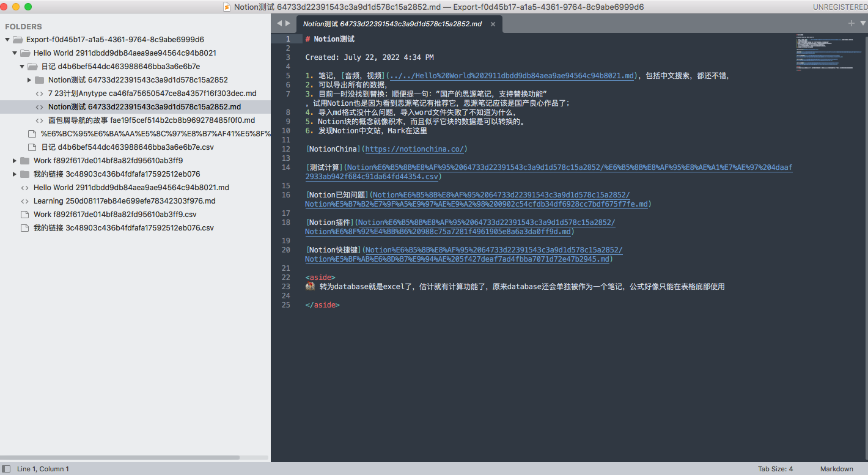
Task: Open Hello World md file in sidebar
Action: tap(131, 188)
